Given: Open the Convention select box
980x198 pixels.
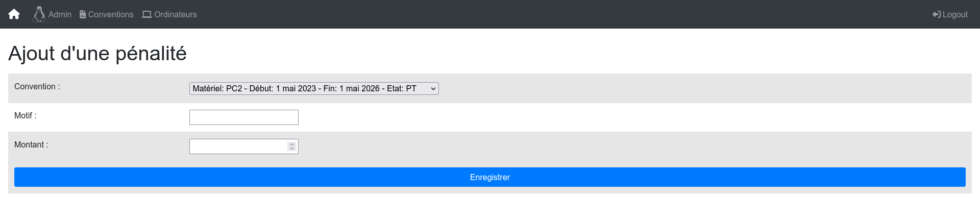Looking at the screenshot, I should 314,88.
